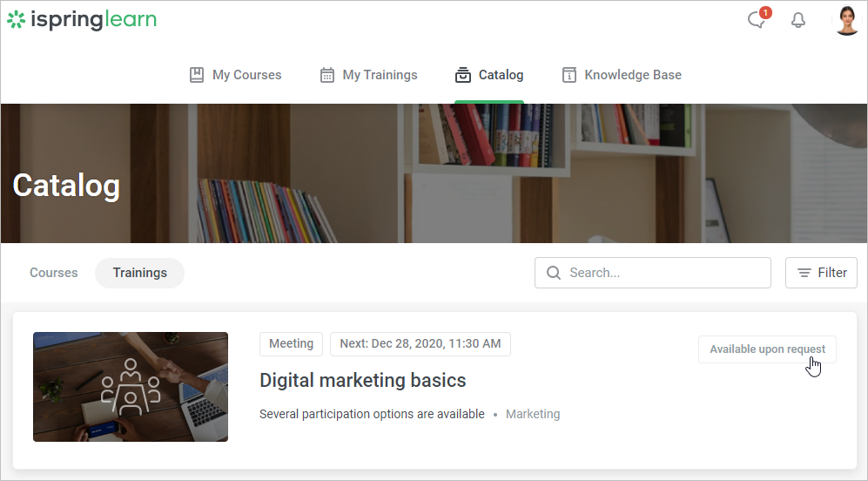Click the filter lines icon
Image resolution: width=868 pixels, height=481 pixels.
[804, 273]
